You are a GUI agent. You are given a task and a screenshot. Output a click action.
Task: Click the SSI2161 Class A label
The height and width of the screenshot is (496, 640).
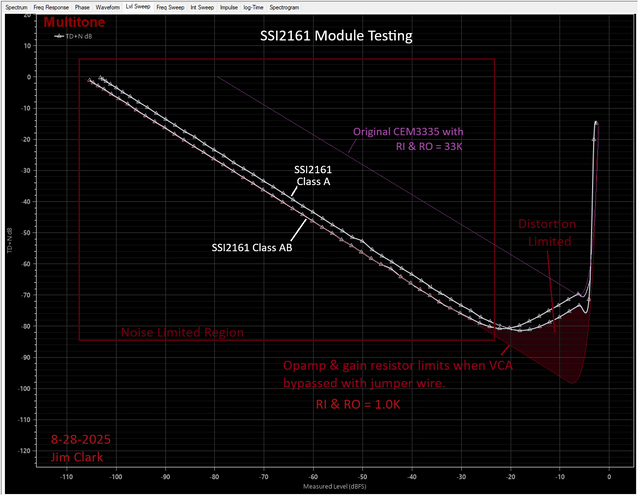313,176
